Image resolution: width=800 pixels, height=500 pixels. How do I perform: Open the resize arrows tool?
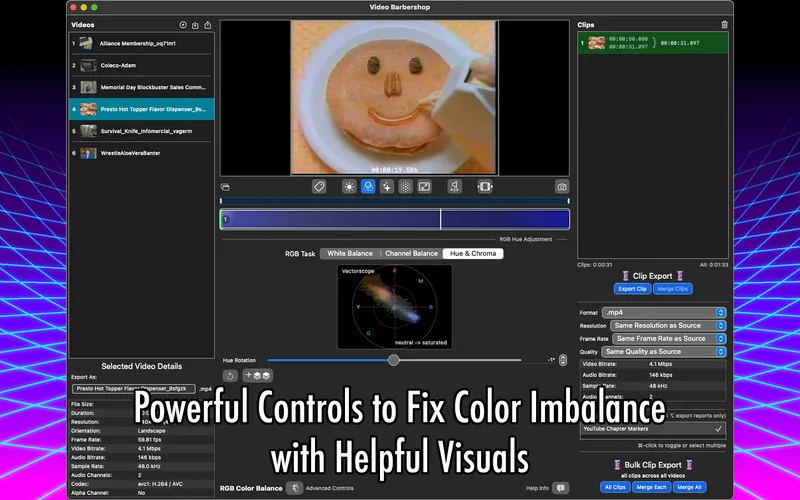(x=424, y=187)
